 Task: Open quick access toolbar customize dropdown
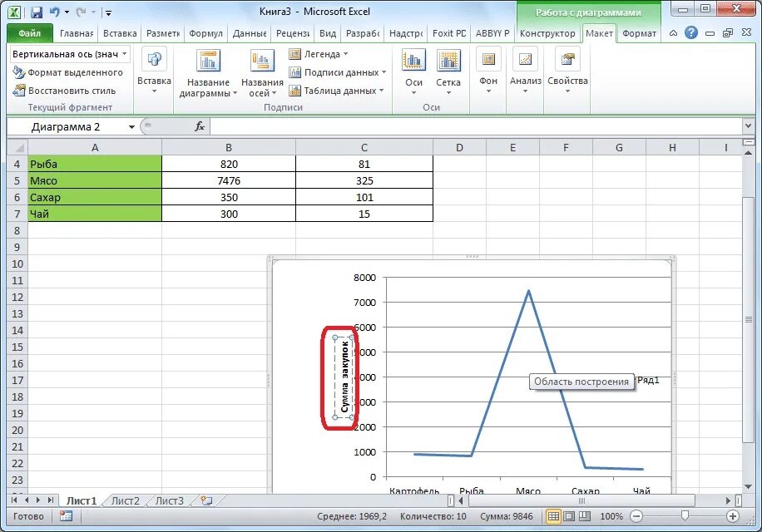108,13
